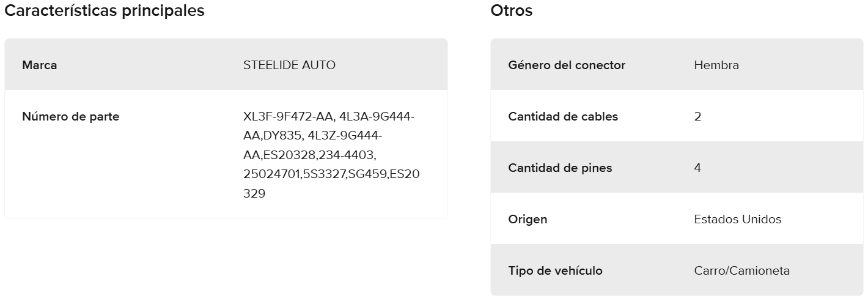
Task: Click part number text 4L3A-9G444-
Action: 379,116
